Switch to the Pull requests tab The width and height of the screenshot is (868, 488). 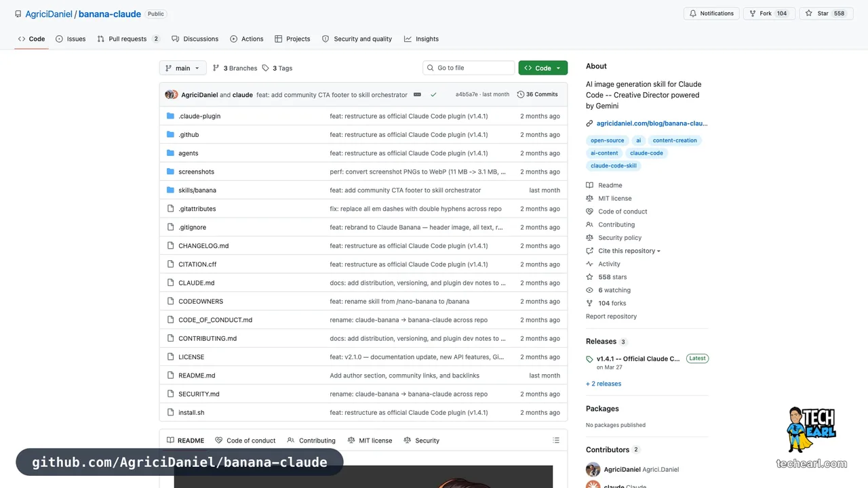click(x=128, y=39)
